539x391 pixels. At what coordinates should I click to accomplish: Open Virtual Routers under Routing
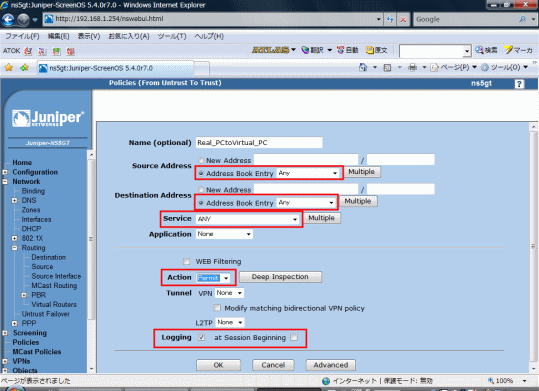coord(54,304)
